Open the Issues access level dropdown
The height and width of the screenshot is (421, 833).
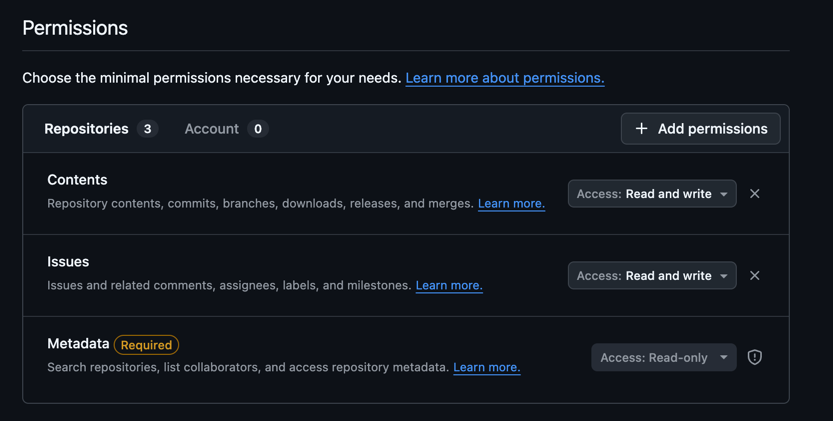tap(652, 276)
